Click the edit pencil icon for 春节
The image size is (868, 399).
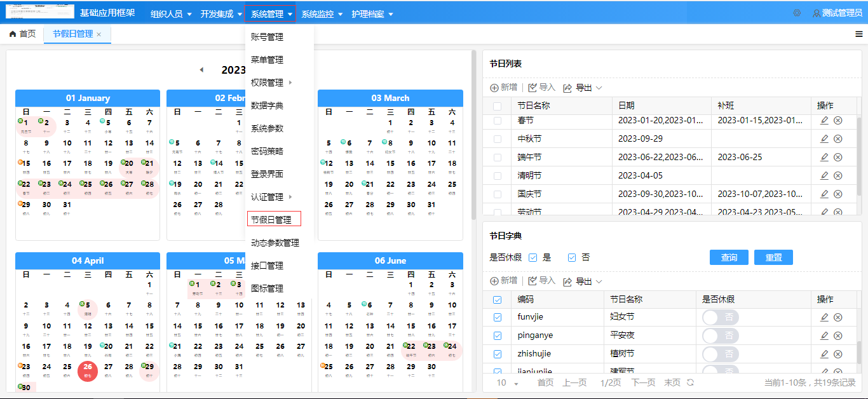(x=824, y=119)
